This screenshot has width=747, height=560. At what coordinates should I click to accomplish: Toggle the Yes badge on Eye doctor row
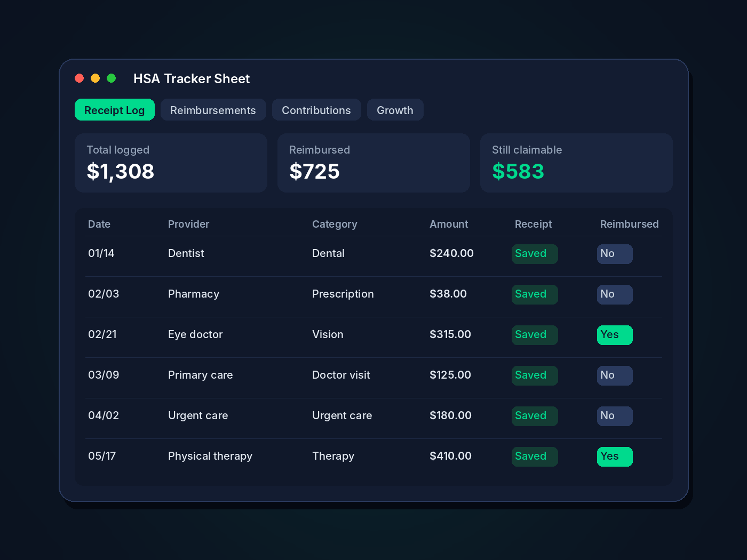point(615,335)
